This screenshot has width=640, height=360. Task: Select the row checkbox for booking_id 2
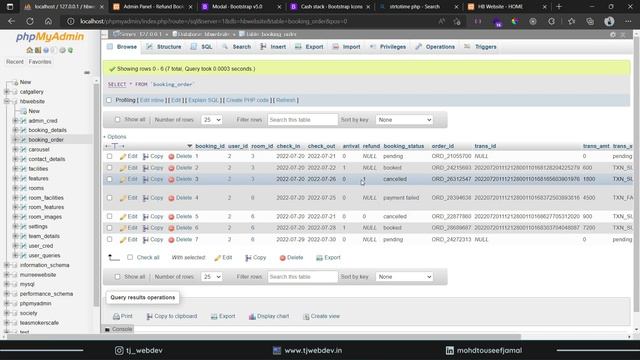[x=109, y=168]
